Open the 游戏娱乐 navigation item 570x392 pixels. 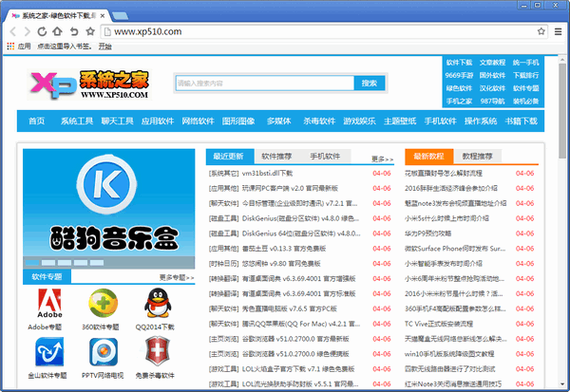[359, 121]
